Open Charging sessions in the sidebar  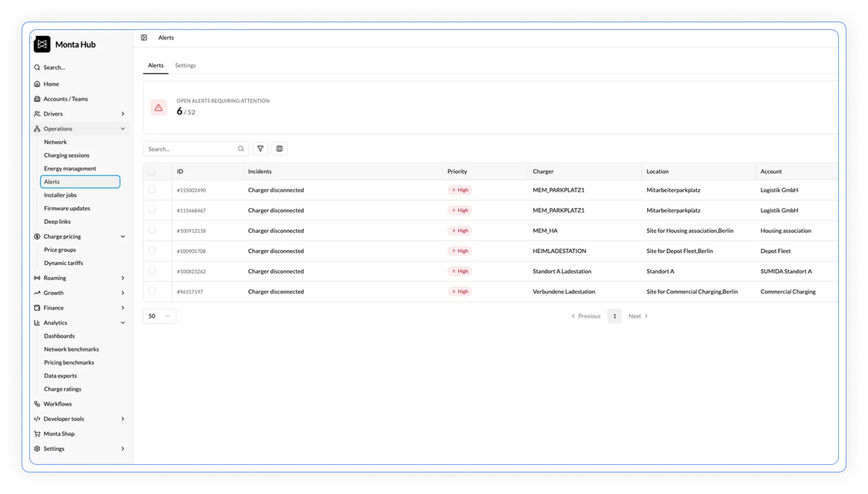[67, 155]
